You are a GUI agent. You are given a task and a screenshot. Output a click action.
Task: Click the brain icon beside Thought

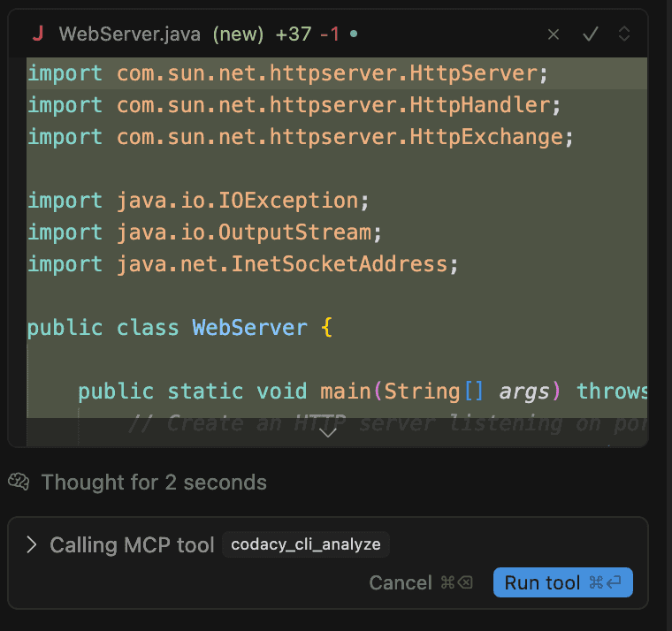click(19, 482)
